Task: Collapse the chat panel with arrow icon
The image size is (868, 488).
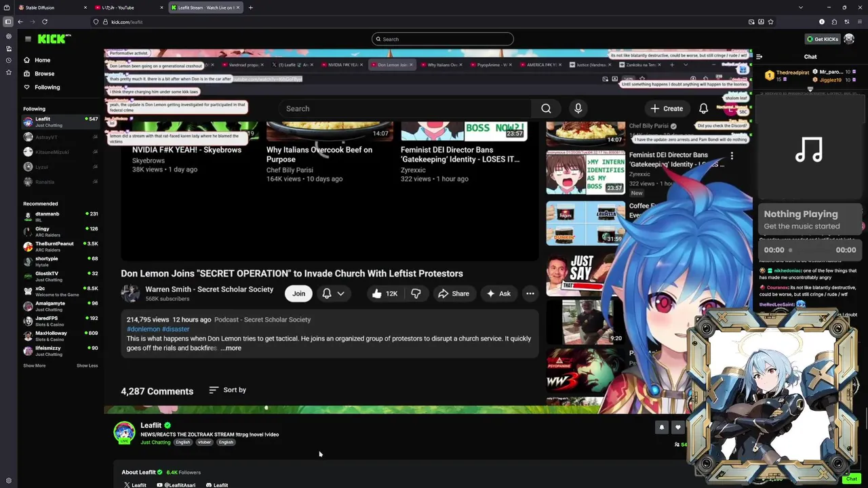Action: tap(759, 57)
